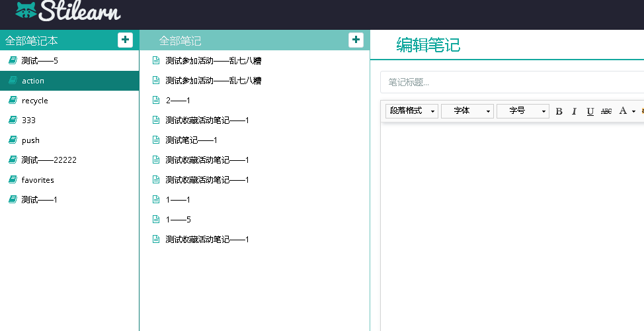Click book icon beside 333 notebook
This screenshot has height=331, width=644.
pos(13,120)
